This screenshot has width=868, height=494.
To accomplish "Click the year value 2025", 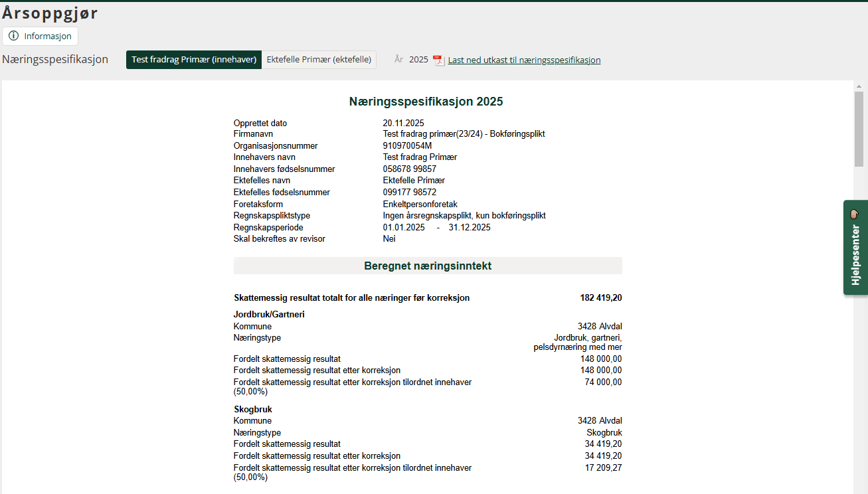I will 418,60.
